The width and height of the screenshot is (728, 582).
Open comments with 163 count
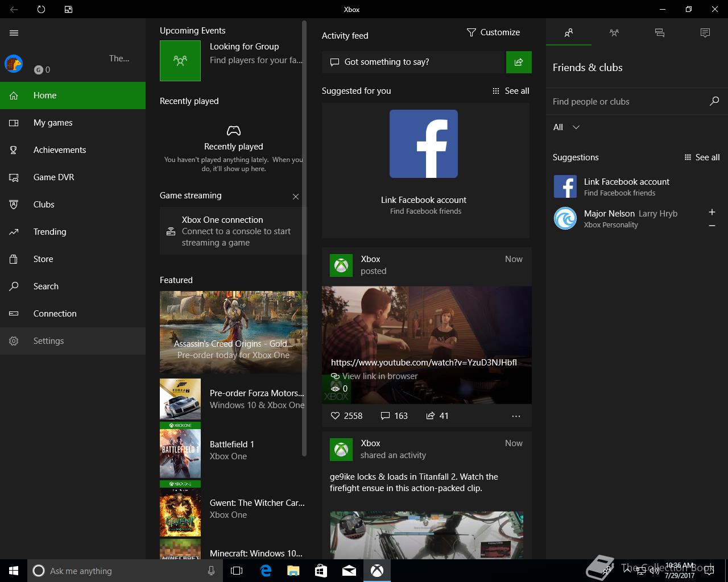click(x=394, y=416)
